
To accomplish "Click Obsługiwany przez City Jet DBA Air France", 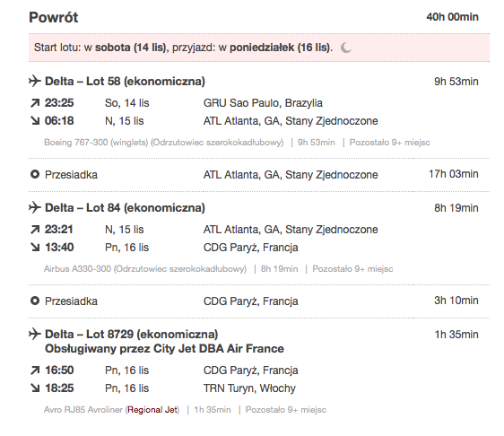I will pos(164,349).
